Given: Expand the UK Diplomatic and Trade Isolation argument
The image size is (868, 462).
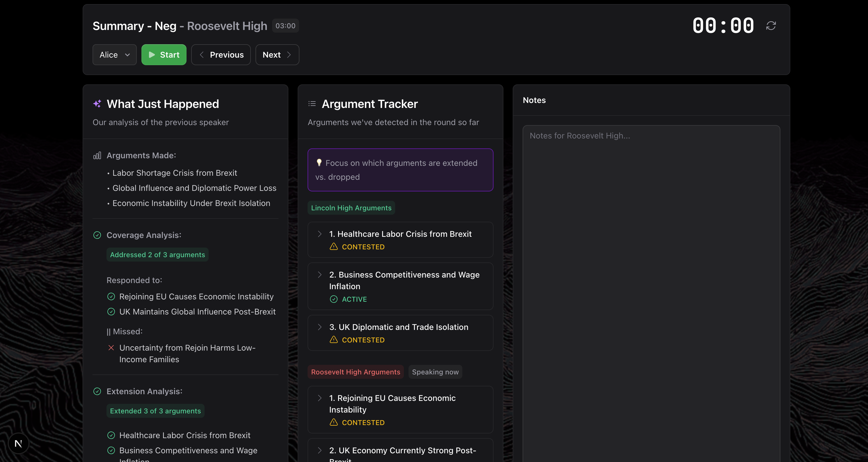Looking at the screenshot, I should [x=319, y=327].
